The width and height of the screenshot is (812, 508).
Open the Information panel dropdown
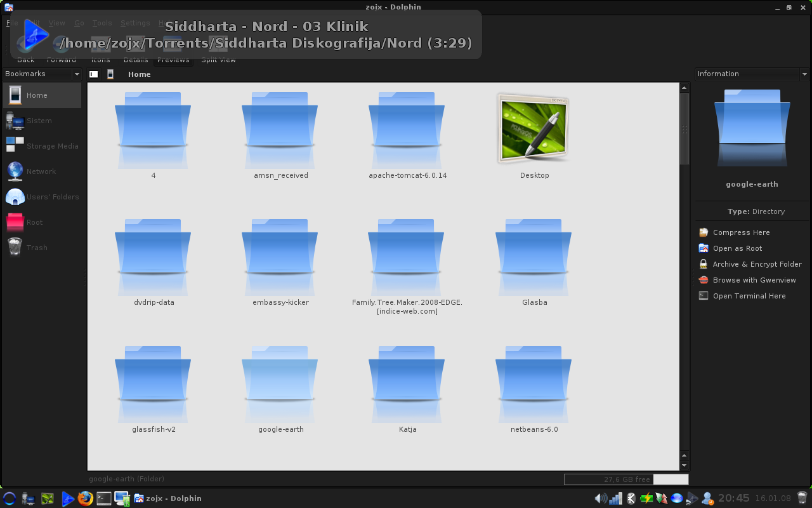(x=804, y=74)
